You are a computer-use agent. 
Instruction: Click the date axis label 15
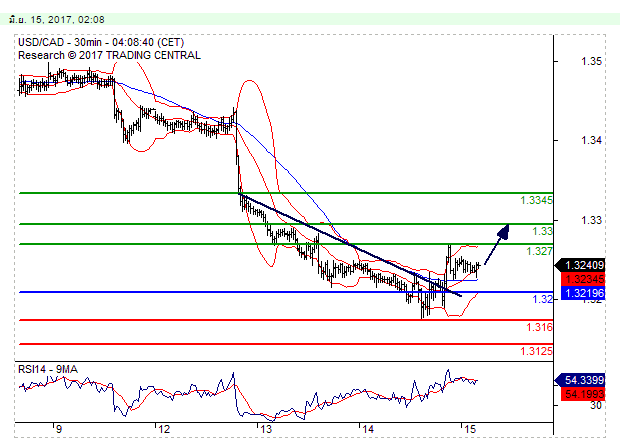point(470,429)
